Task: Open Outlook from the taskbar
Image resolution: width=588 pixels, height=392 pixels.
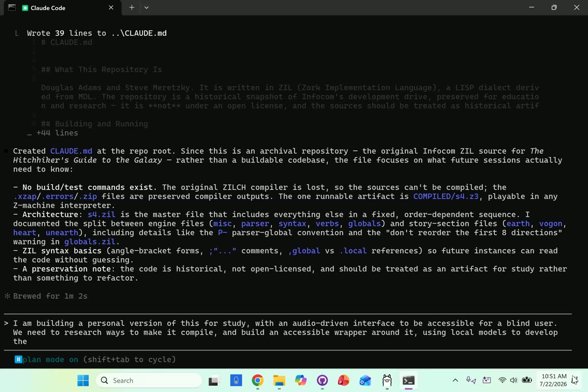Action: click(x=366, y=380)
